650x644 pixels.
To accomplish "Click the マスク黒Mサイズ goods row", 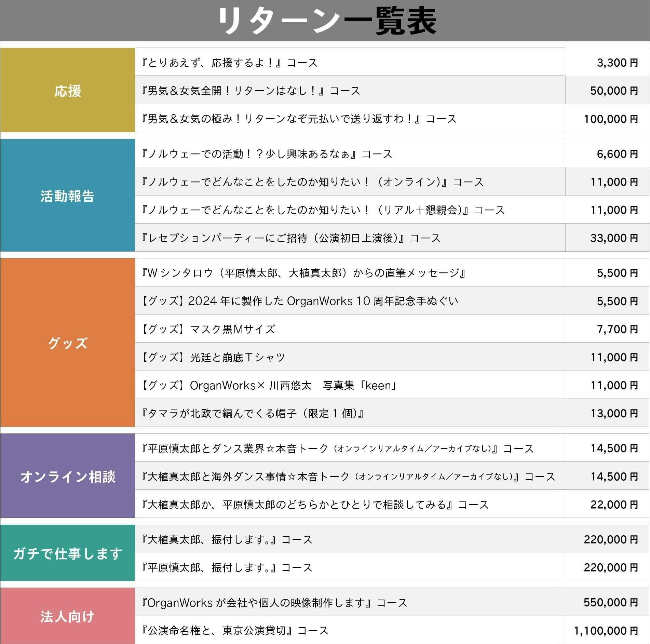I will coord(208,329).
